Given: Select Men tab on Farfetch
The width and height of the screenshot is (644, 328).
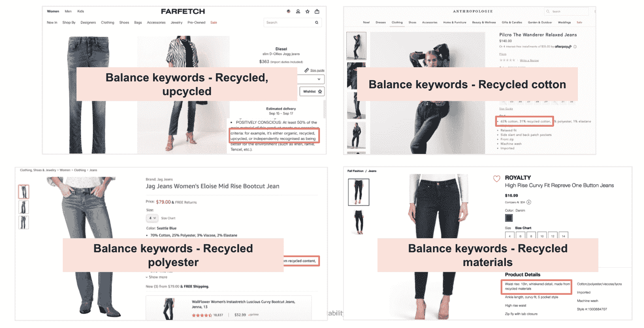Looking at the screenshot, I should 68,11.
